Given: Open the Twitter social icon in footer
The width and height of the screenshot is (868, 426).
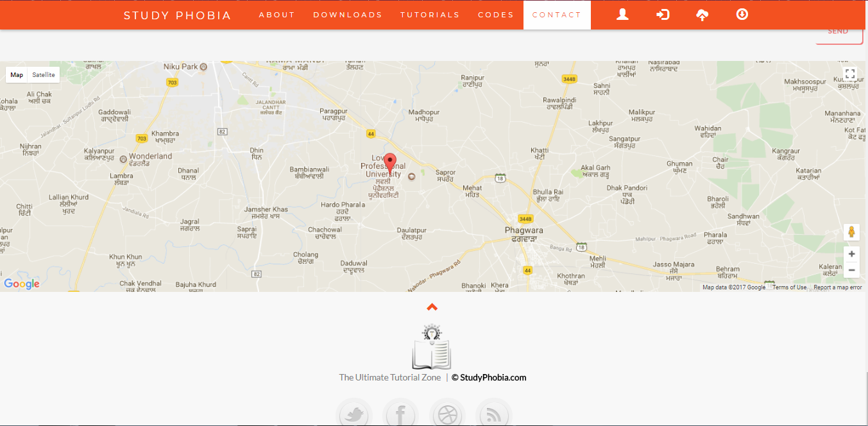Looking at the screenshot, I should pos(353,414).
